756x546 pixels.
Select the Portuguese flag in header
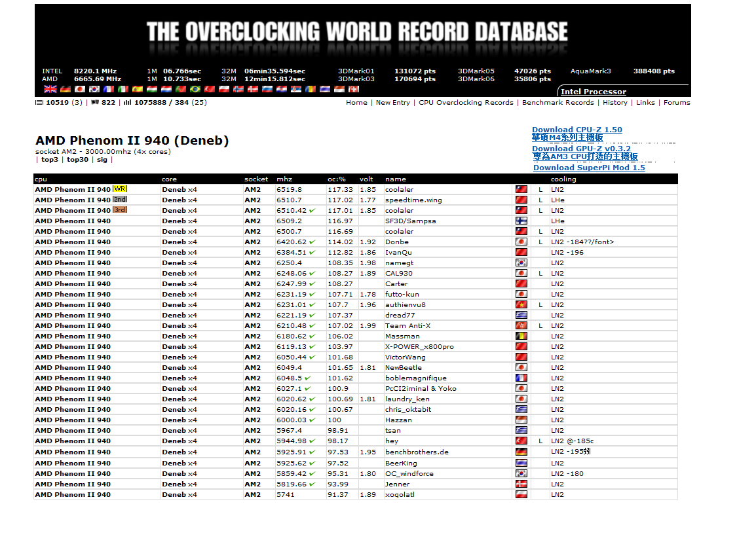click(x=181, y=89)
